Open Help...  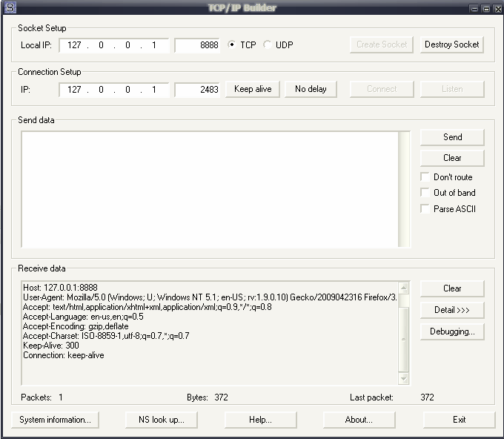point(260,420)
